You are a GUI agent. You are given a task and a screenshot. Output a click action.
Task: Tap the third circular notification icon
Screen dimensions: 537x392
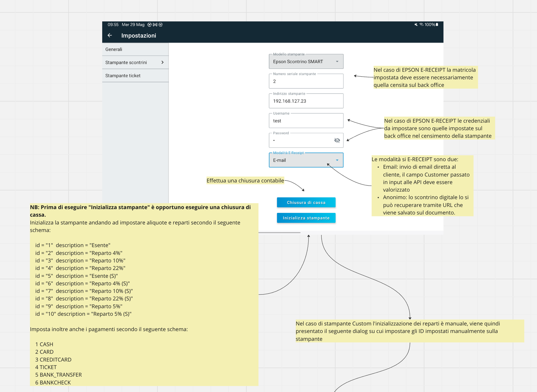coord(161,25)
